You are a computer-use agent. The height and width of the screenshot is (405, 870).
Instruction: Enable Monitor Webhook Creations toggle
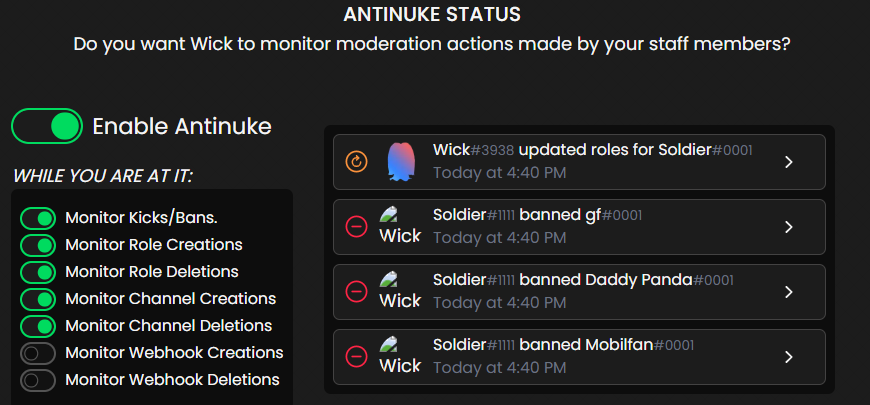(38, 353)
